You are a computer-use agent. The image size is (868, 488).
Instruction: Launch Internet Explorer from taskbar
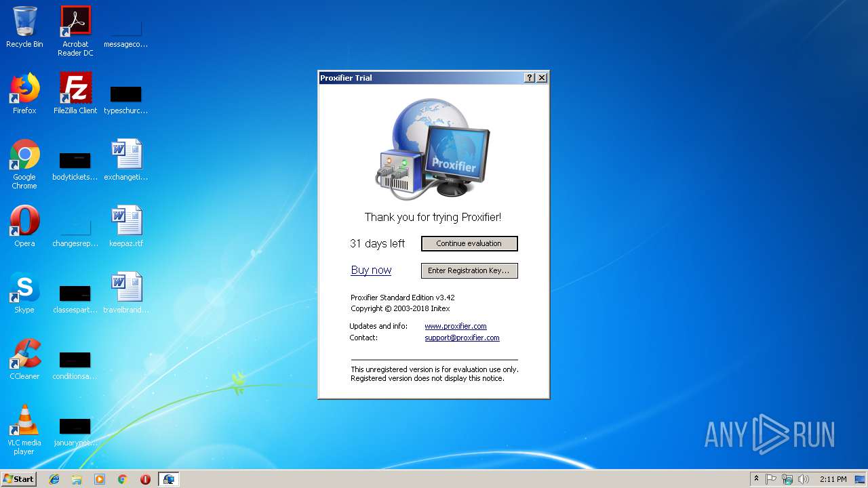[54, 479]
